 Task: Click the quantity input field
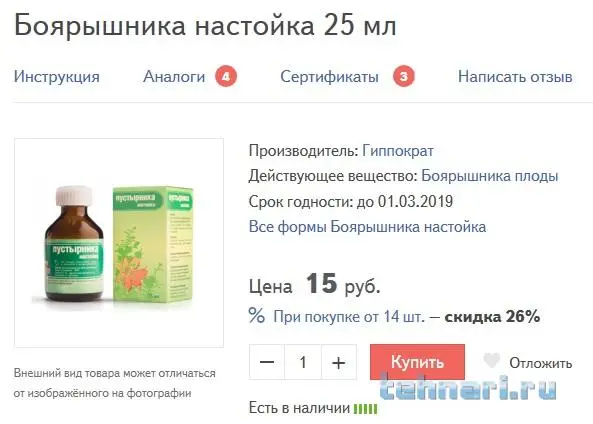click(303, 362)
